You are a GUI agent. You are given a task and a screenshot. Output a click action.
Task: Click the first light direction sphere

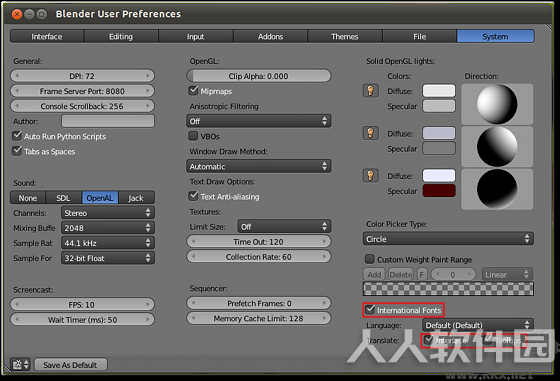[497, 104]
